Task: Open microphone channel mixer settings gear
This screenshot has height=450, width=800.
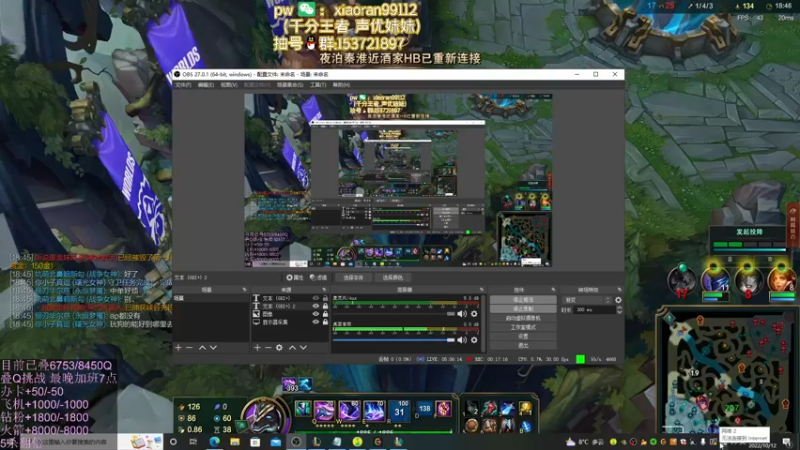Action: tap(474, 314)
